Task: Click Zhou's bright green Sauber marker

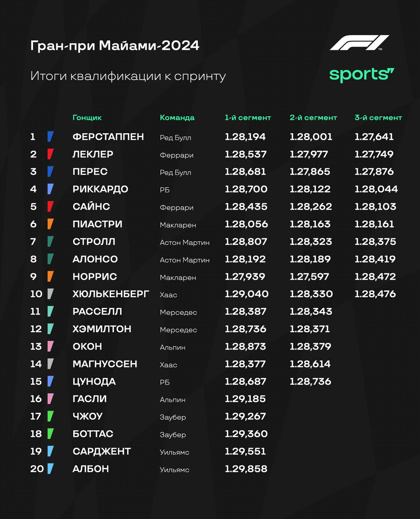Action: point(51,416)
